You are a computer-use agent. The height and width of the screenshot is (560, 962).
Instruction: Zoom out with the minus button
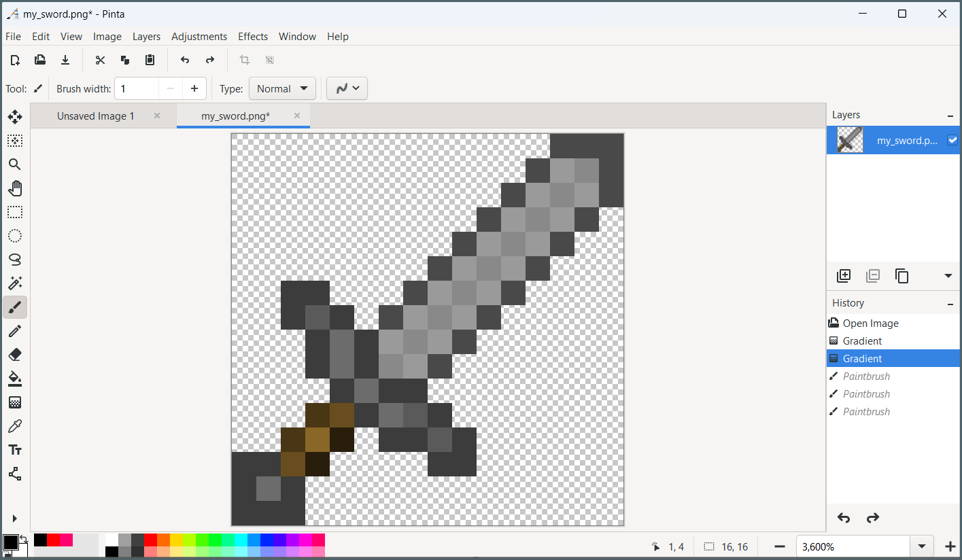click(780, 546)
